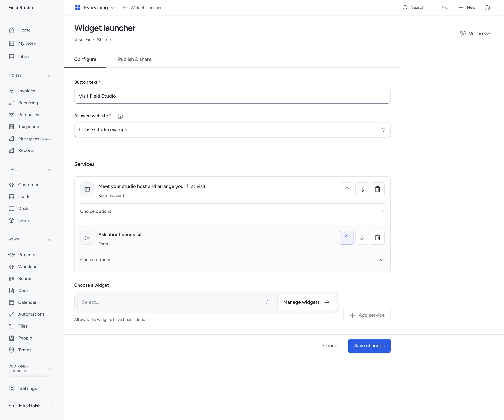The height and width of the screenshot is (420, 504).
Task: Click the Button text input field
Action: pyautogui.click(x=232, y=96)
